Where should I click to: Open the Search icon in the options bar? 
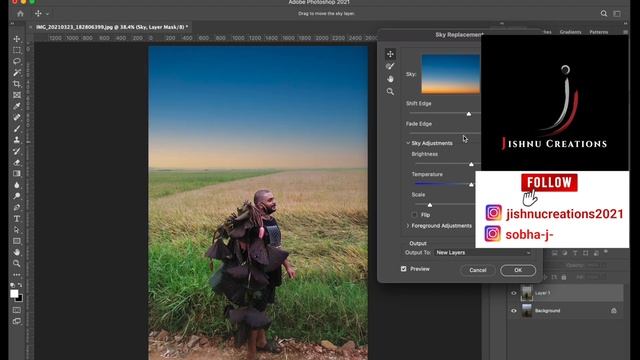tap(604, 14)
